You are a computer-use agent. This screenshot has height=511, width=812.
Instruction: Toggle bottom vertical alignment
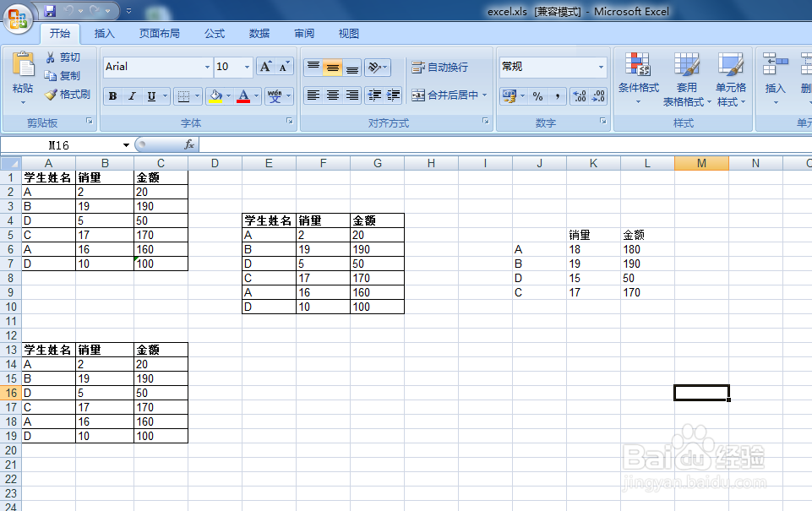(x=352, y=68)
